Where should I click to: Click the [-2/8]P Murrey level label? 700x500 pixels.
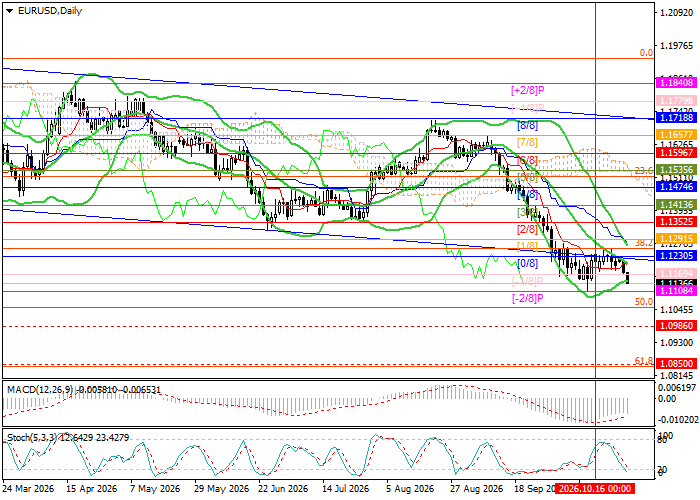[x=528, y=298]
